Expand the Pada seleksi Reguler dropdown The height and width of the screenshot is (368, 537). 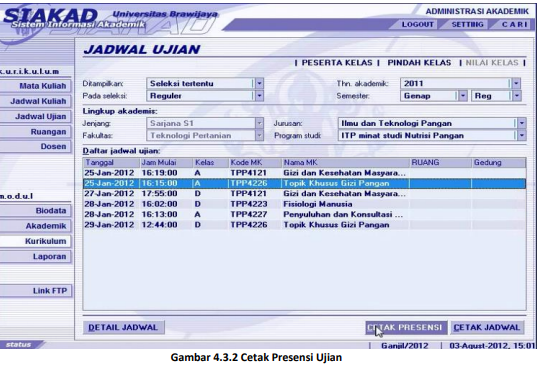[x=259, y=96]
